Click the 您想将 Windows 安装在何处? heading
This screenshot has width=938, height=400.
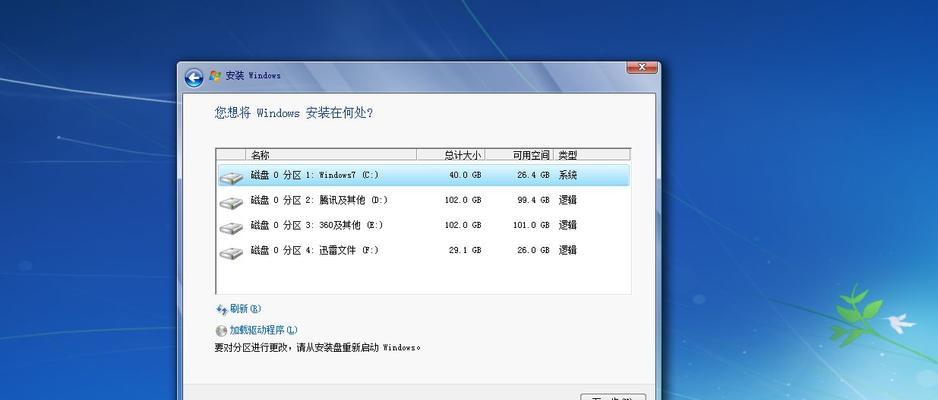pyautogui.click(x=294, y=113)
